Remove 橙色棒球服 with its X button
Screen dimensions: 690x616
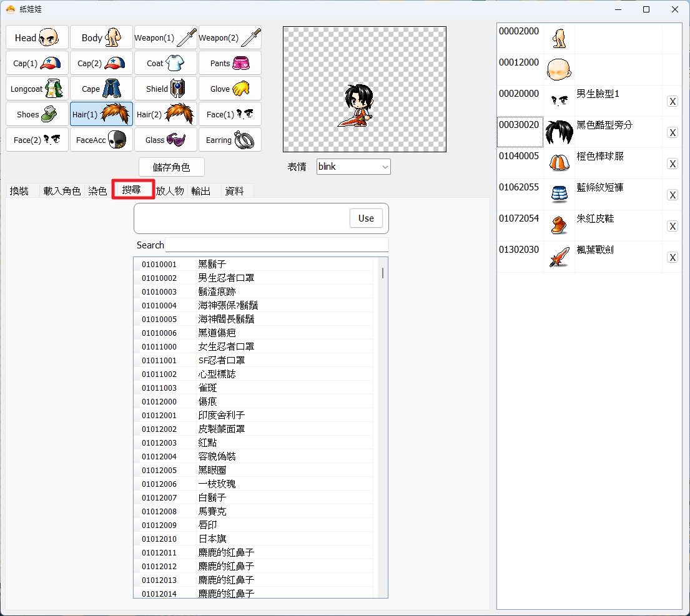tap(673, 164)
